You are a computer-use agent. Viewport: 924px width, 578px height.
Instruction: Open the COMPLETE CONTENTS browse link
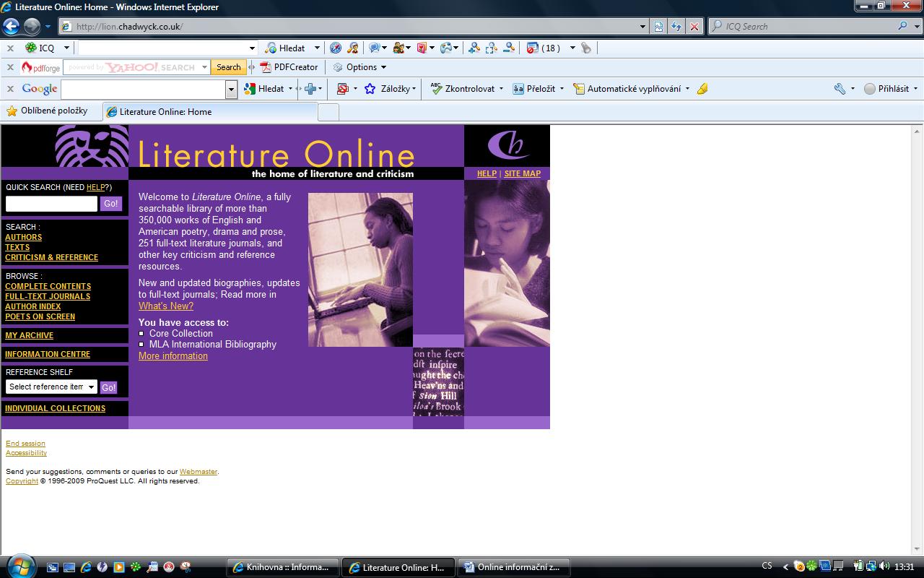click(x=48, y=286)
